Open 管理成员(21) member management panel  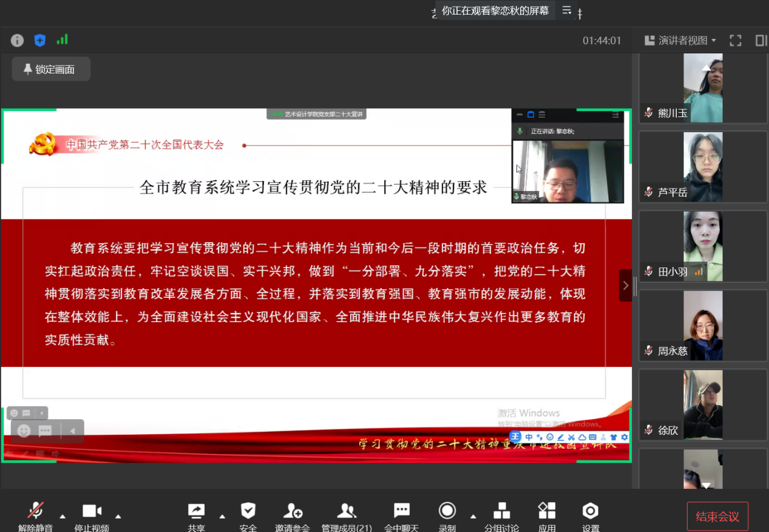click(347, 517)
